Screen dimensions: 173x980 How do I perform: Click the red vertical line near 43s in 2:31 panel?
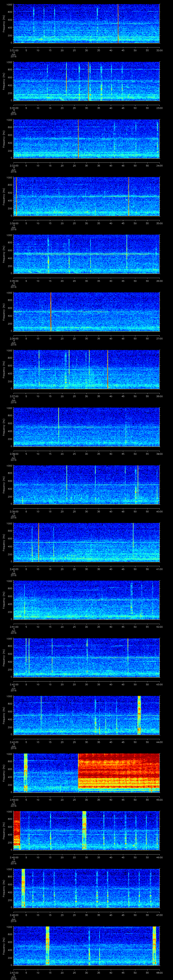click(x=118, y=24)
